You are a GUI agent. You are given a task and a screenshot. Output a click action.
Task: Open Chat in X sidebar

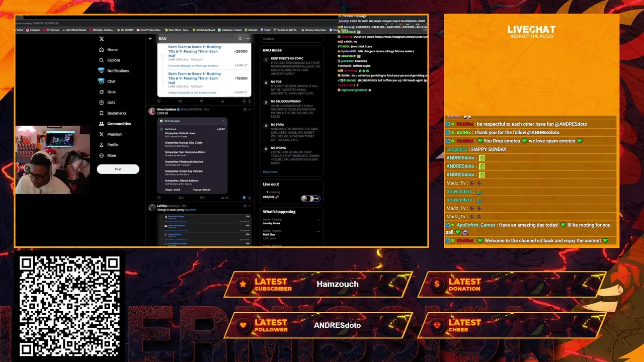point(108,81)
